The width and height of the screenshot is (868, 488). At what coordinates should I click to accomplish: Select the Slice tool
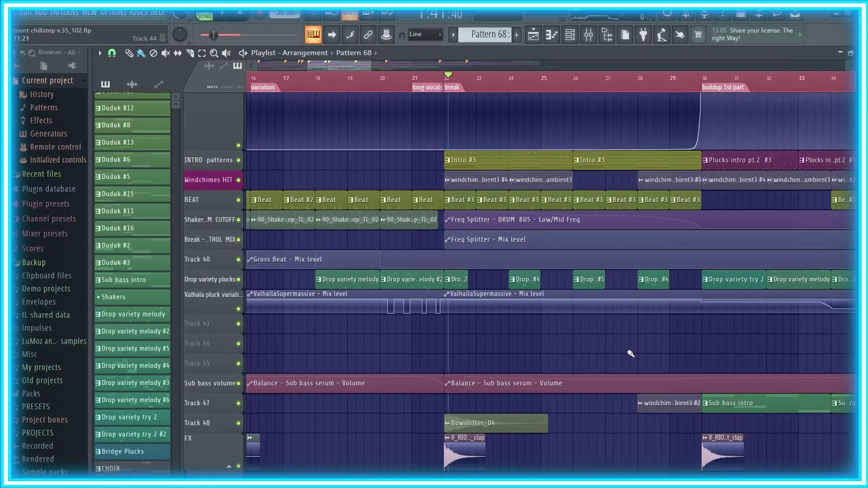190,53
